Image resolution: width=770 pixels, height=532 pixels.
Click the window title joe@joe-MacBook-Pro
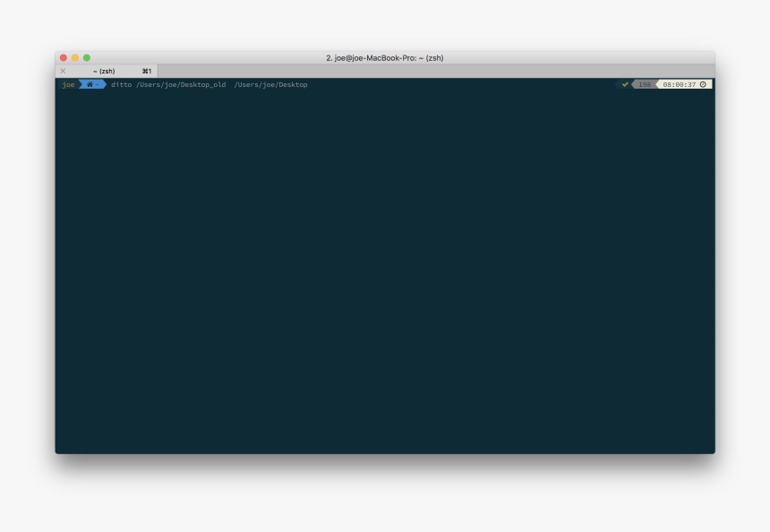coord(385,58)
